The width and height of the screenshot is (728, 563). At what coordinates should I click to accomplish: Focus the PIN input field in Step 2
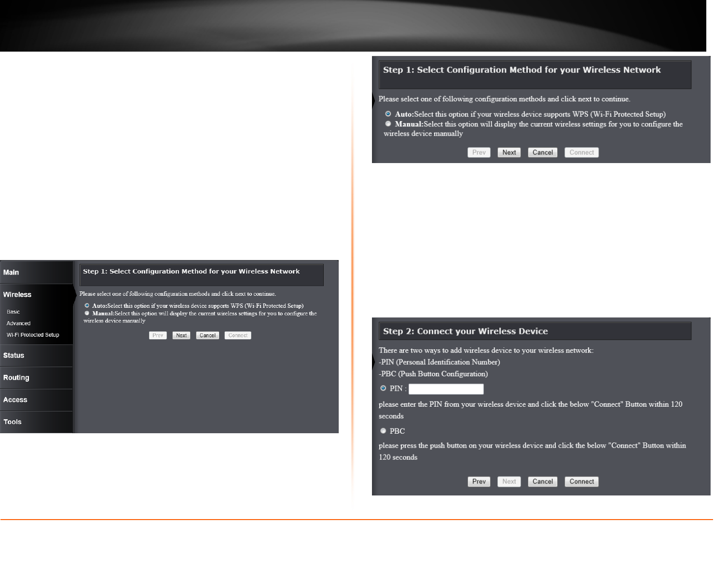pos(446,389)
